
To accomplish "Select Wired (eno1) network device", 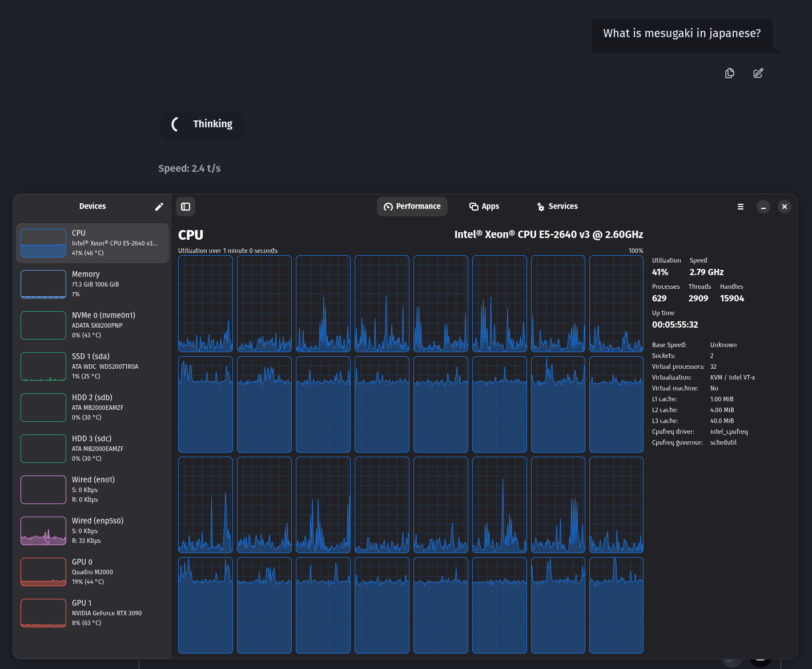I will [93, 490].
